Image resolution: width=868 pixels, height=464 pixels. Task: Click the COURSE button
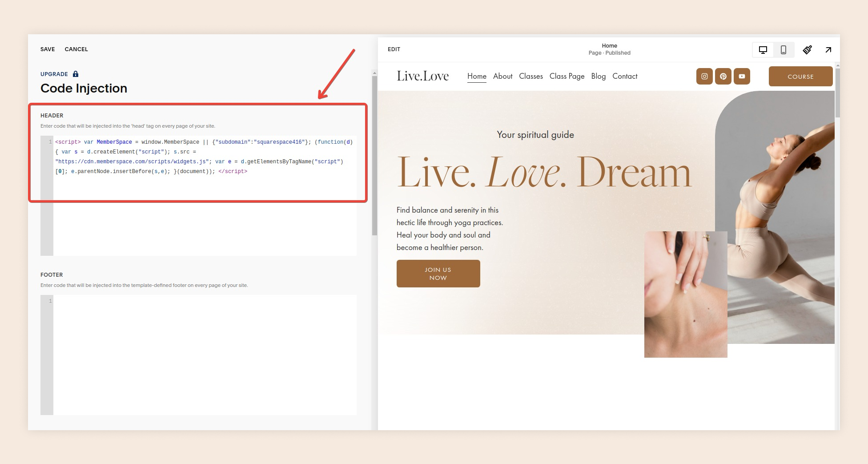(800, 77)
